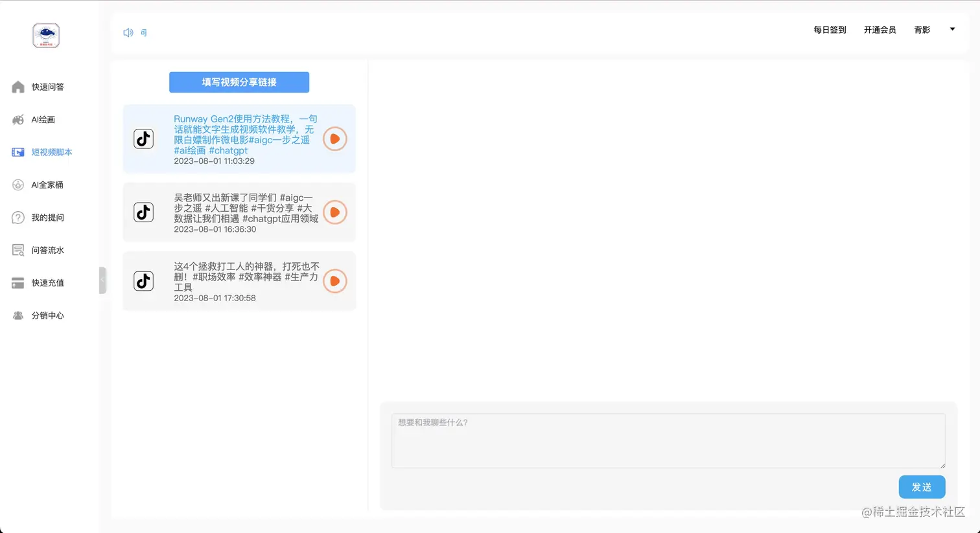
Task: Click the people icon beside 分销中心
Action: point(18,315)
